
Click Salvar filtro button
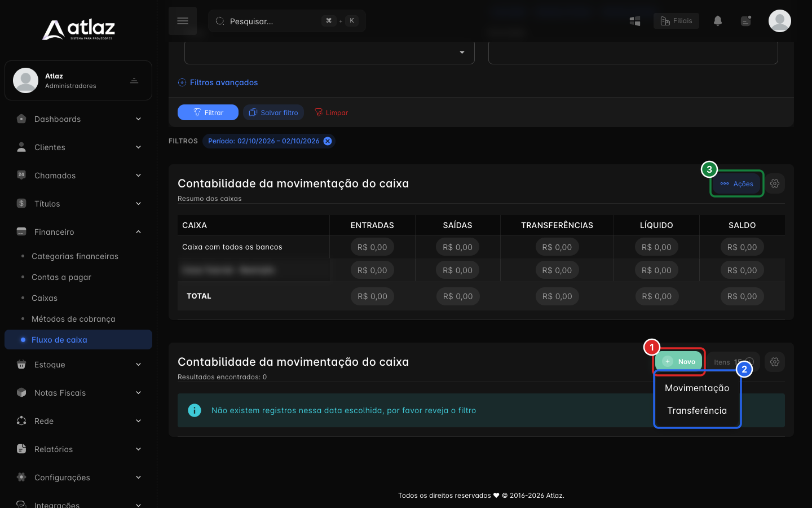click(273, 112)
